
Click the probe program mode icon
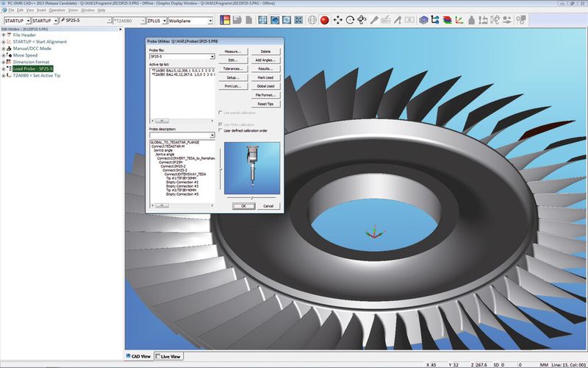374,21
